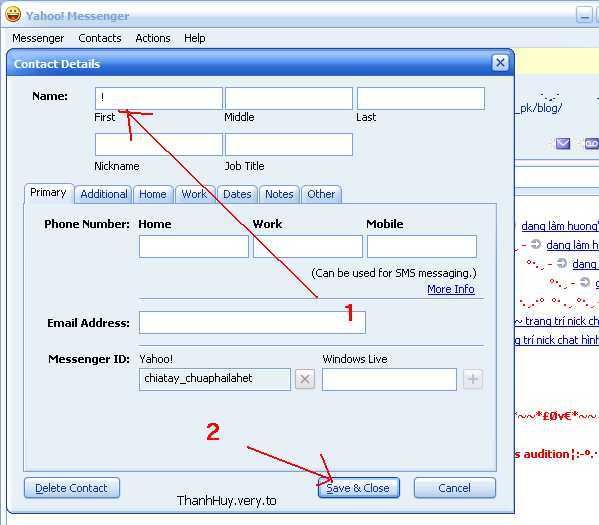
Task: Select the Dates tab
Action: 237,194
